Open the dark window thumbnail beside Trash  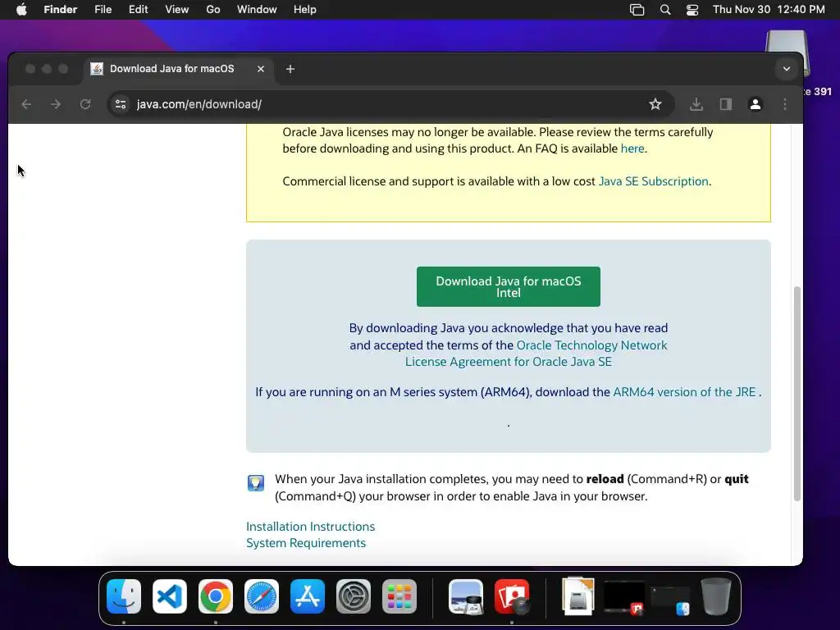click(670, 600)
